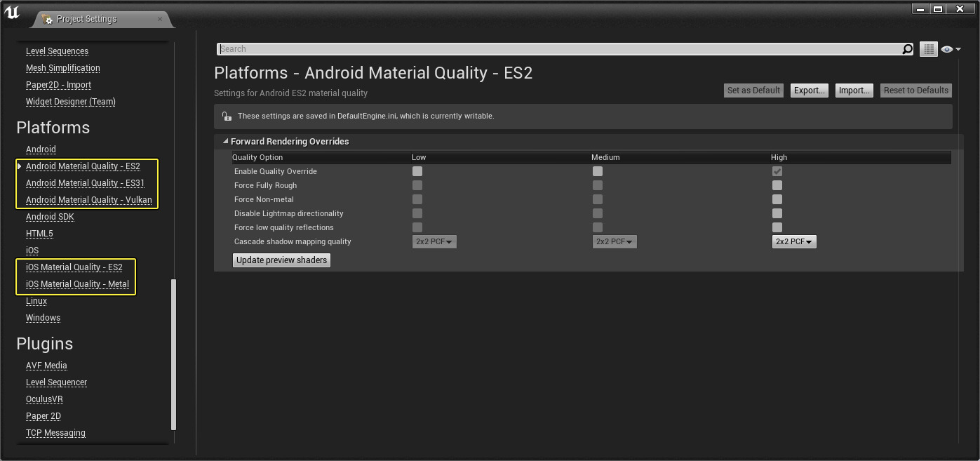Click Update preview shaders button
Screen dimensions: 980x461
pyautogui.click(x=281, y=260)
